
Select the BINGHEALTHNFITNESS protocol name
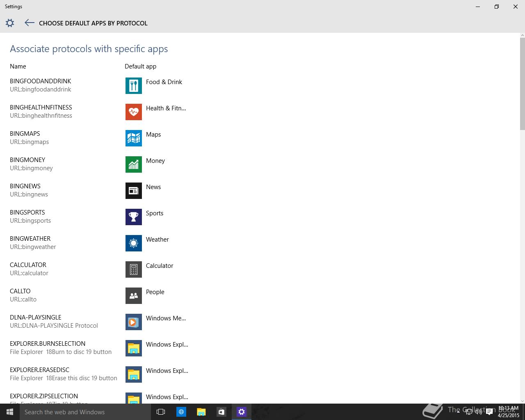[41, 107]
